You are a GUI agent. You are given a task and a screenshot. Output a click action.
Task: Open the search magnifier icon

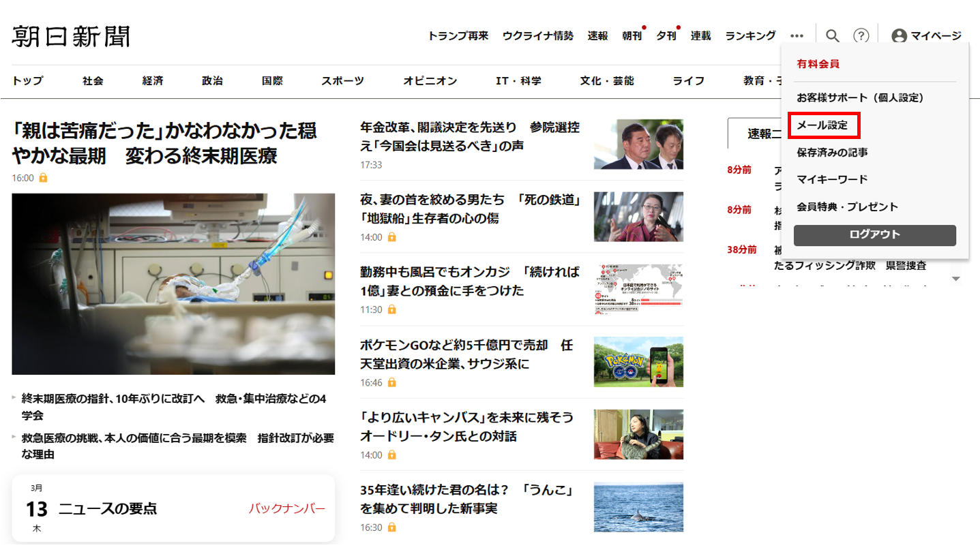[x=832, y=35]
